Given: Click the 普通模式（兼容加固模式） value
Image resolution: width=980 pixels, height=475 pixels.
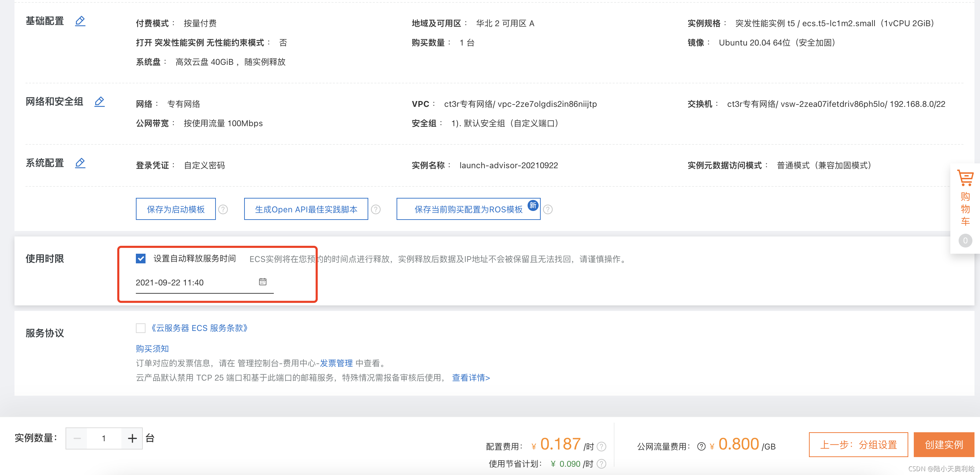Looking at the screenshot, I should click(824, 165).
